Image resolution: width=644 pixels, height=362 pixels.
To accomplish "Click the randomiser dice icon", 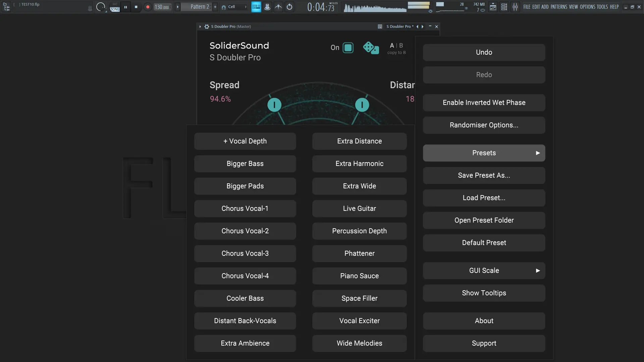I will [371, 48].
